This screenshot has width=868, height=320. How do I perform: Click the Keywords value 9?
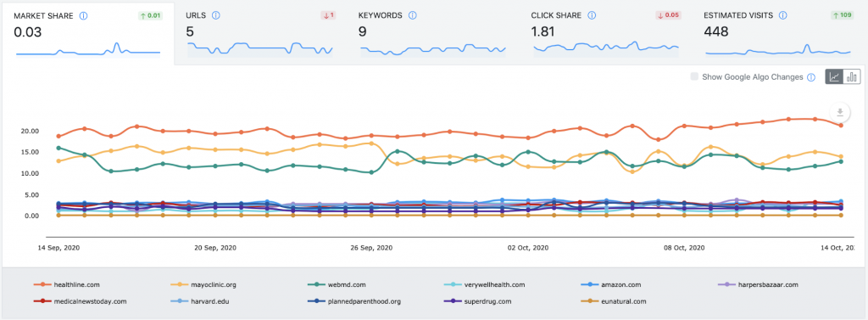tap(362, 32)
